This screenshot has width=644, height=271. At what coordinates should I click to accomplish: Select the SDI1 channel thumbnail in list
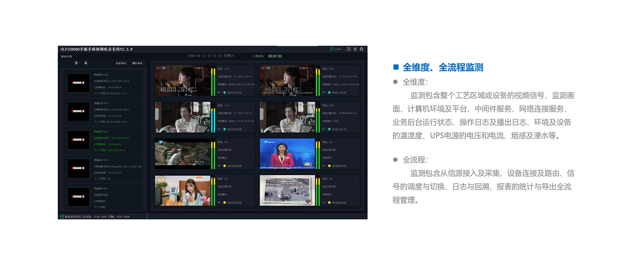pyautogui.click(x=78, y=83)
